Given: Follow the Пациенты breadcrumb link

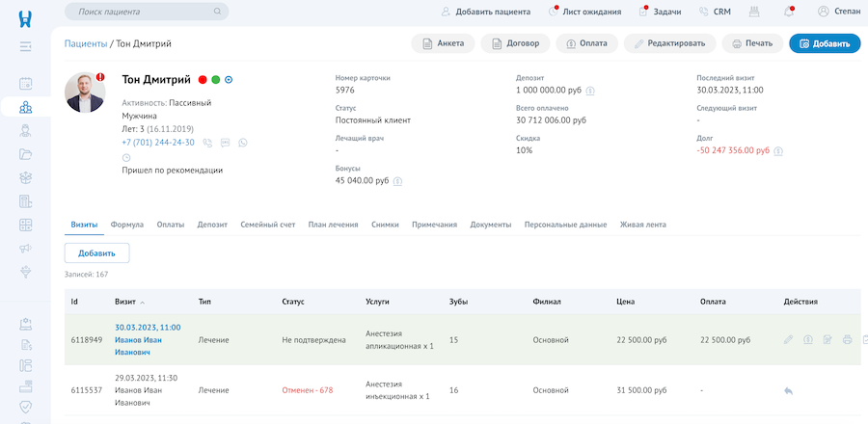Looking at the screenshot, I should point(85,43).
